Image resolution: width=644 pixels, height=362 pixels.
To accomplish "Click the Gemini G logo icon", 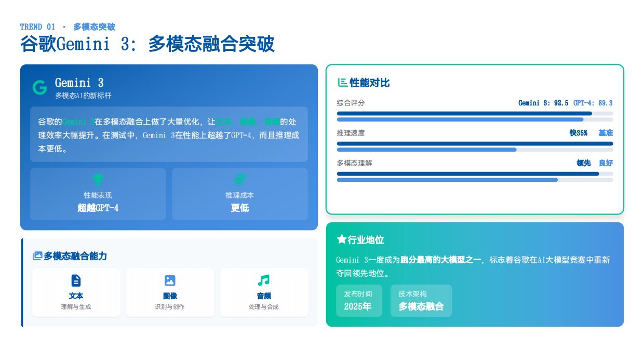I will pos(39,87).
